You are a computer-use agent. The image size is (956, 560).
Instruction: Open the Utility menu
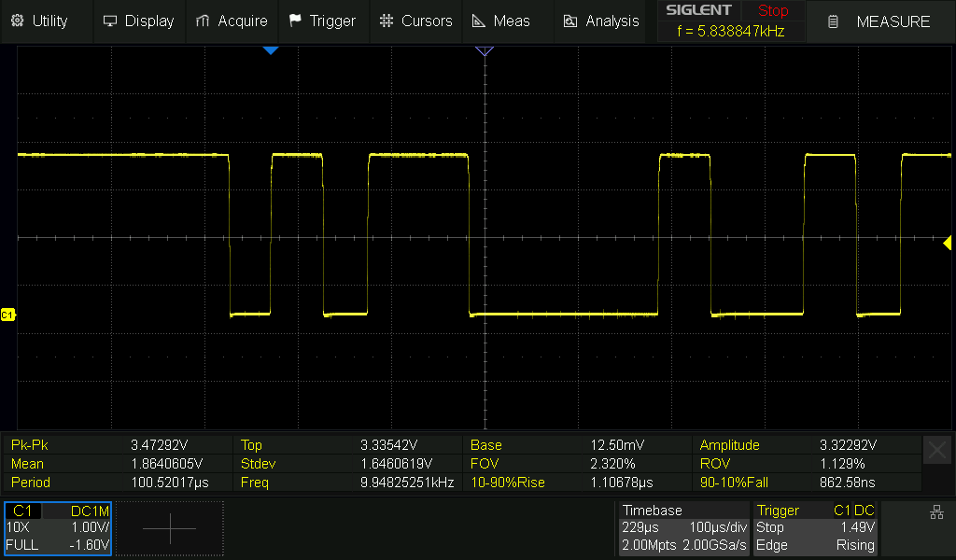40,21
